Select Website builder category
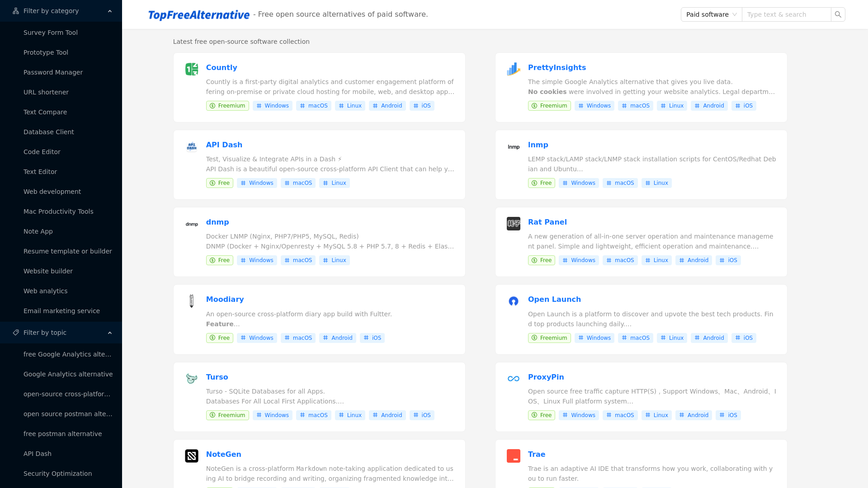868x488 pixels. pyautogui.click(x=61, y=271)
